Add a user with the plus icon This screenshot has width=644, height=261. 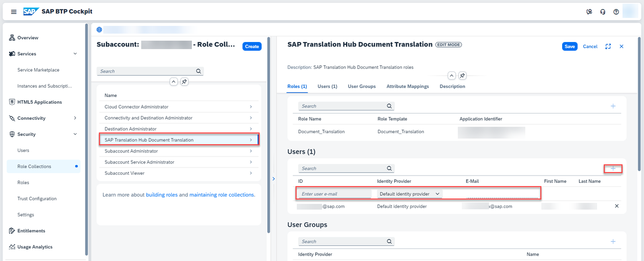[x=613, y=168]
